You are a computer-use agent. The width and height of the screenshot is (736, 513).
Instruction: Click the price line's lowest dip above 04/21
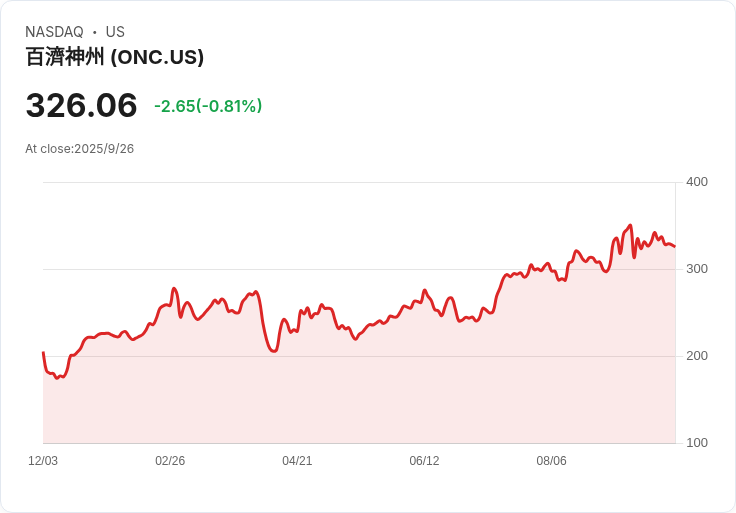[273, 351]
